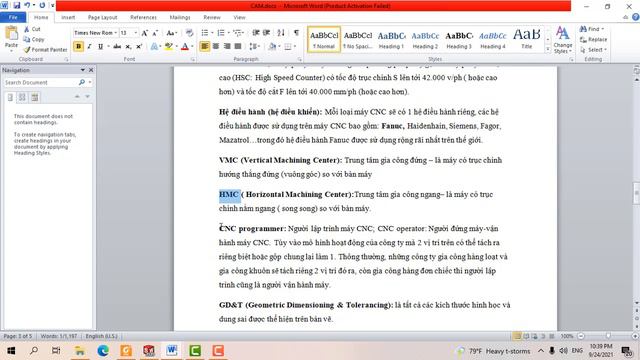Open the File tab

(13, 17)
